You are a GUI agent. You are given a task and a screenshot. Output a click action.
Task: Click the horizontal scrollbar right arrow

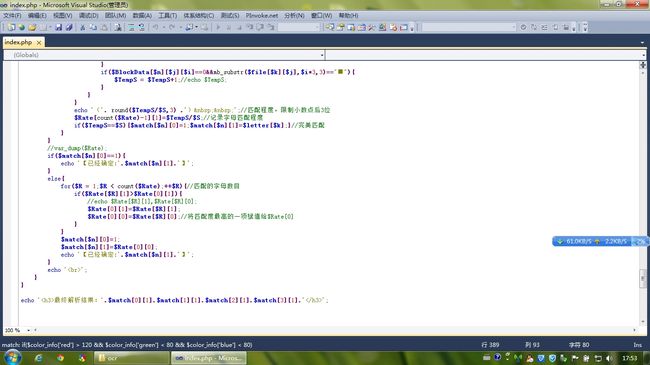coord(635,330)
